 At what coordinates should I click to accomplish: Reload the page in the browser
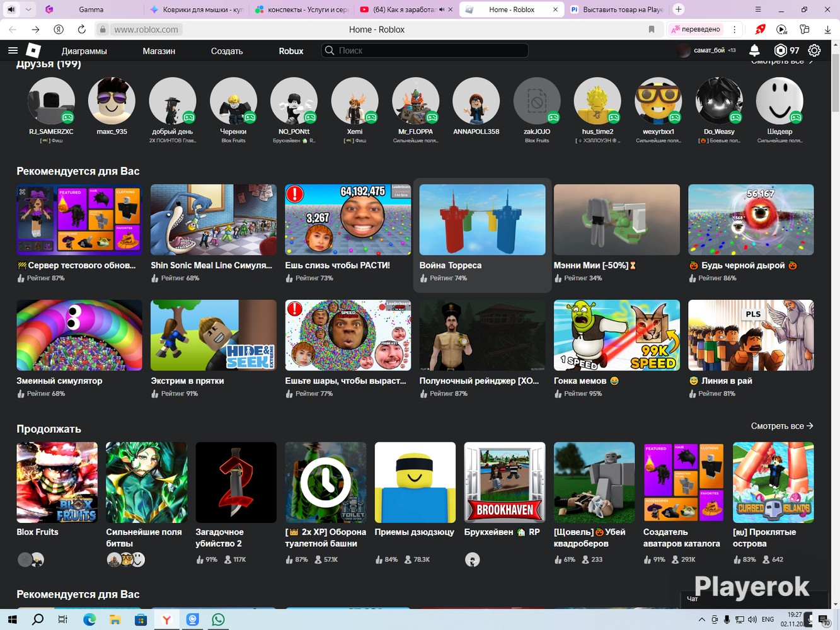(x=81, y=30)
